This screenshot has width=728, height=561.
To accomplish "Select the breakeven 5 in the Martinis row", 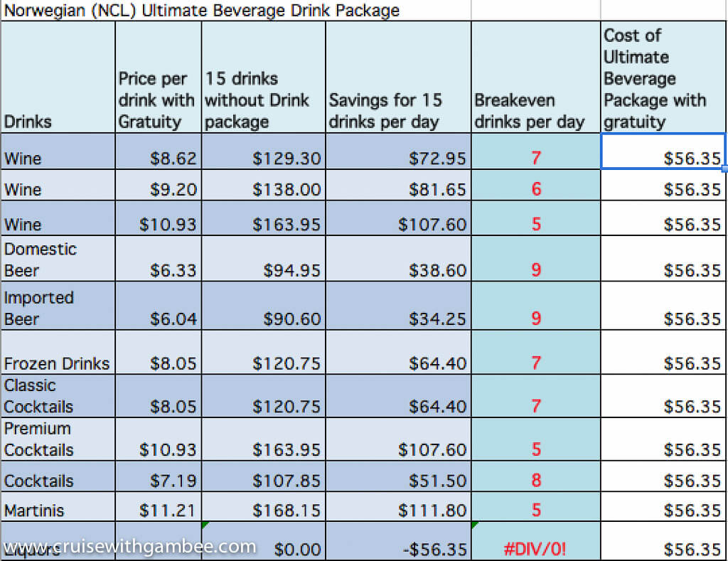I will 536,507.
